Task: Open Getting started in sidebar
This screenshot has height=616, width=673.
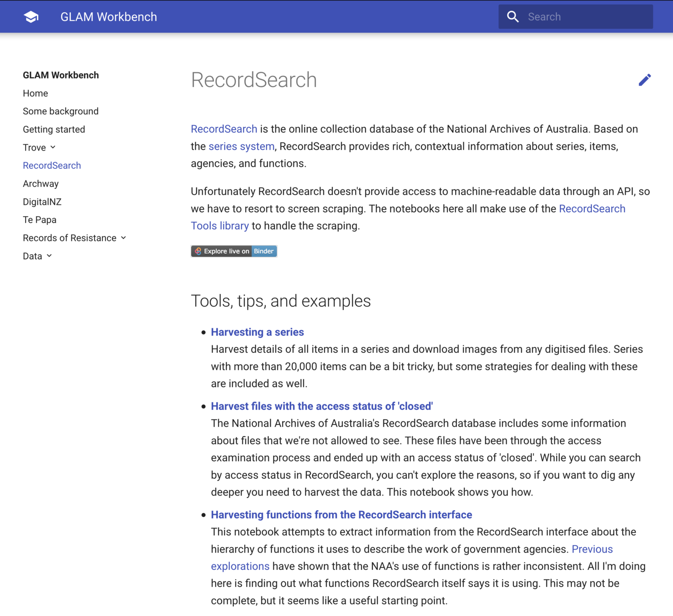Action: point(54,129)
